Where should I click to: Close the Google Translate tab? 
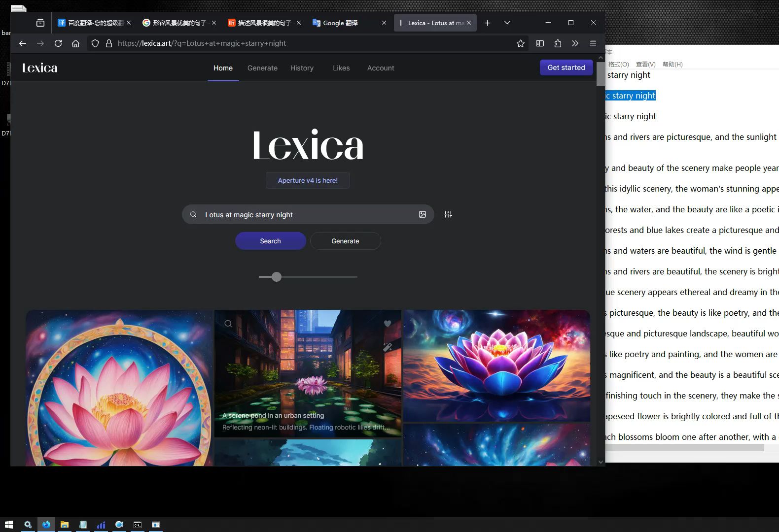pyautogui.click(x=384, y=23)
